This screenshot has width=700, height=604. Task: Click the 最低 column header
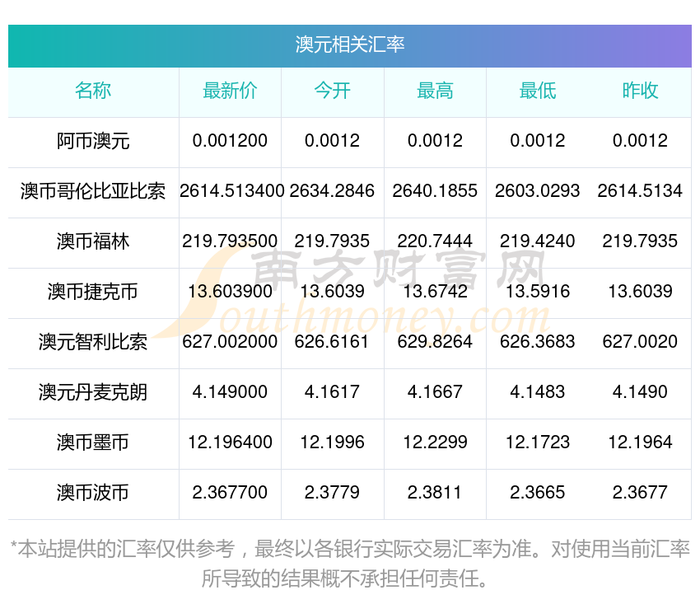(538, 91)
